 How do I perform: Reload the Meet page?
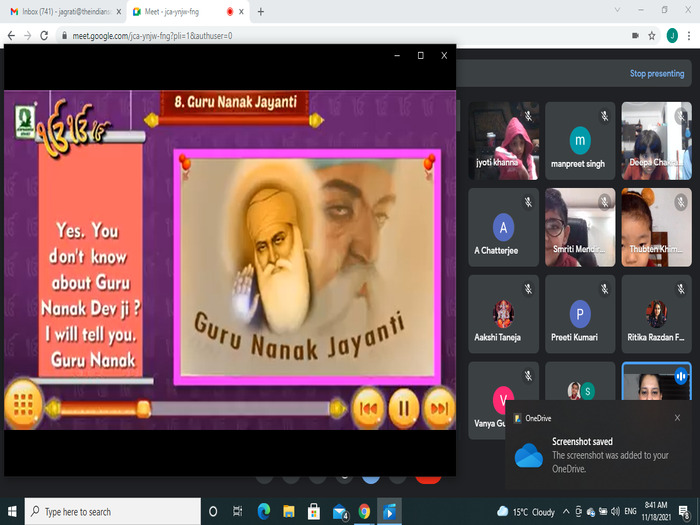(x=44, y=36)
